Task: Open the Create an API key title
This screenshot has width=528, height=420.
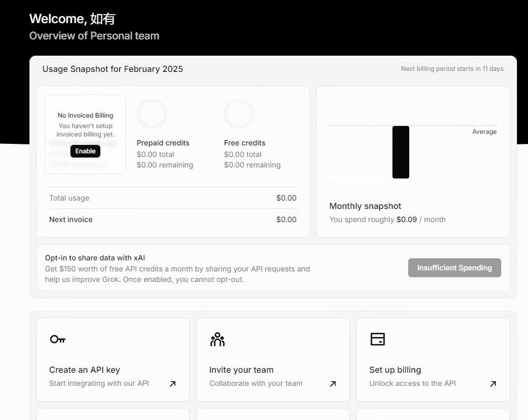Action: point(85,370)
